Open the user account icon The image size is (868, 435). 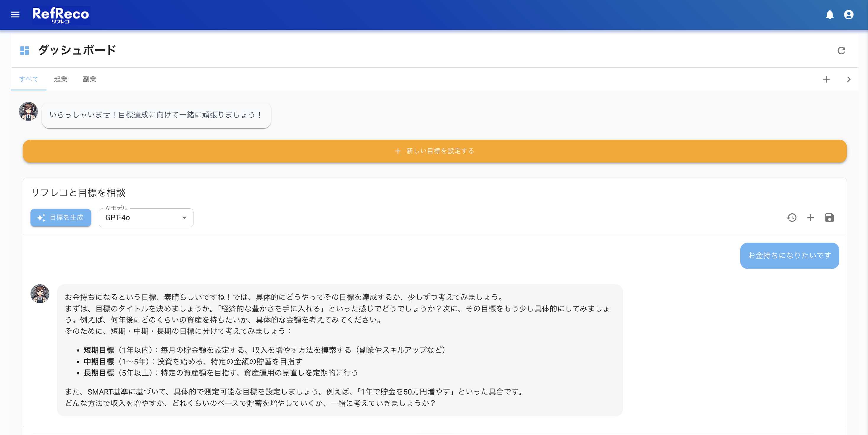(x=848, y=15)
